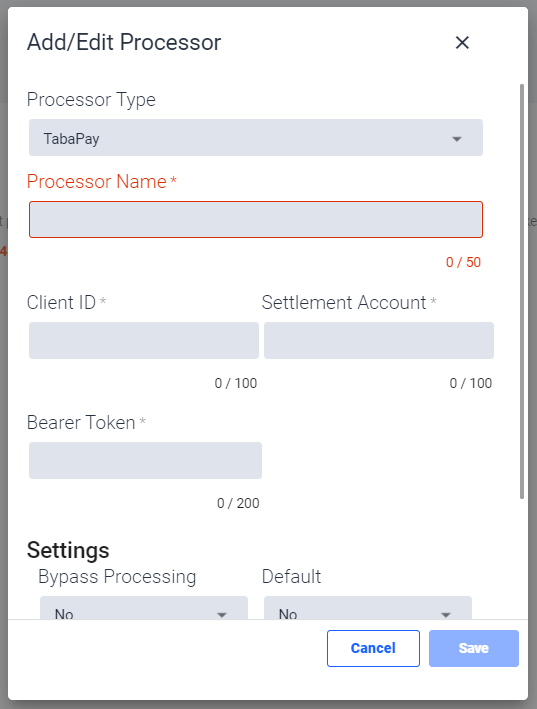Click the Bypass Processing dropdown arrow

(x=221, y=614)
